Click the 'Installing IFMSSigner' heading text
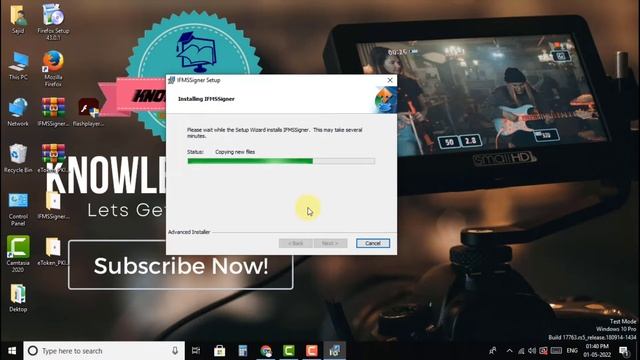The image size is (640, 360). [x=206, y=99]
